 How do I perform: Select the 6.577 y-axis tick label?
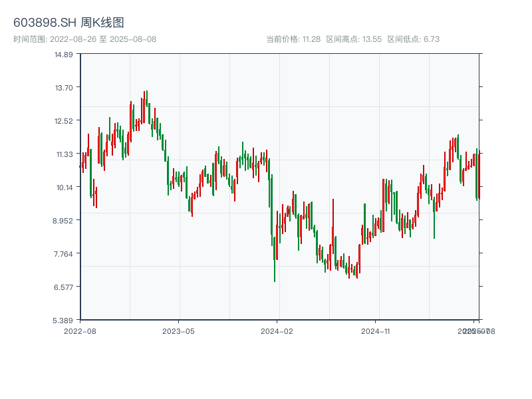coord(64,287)
